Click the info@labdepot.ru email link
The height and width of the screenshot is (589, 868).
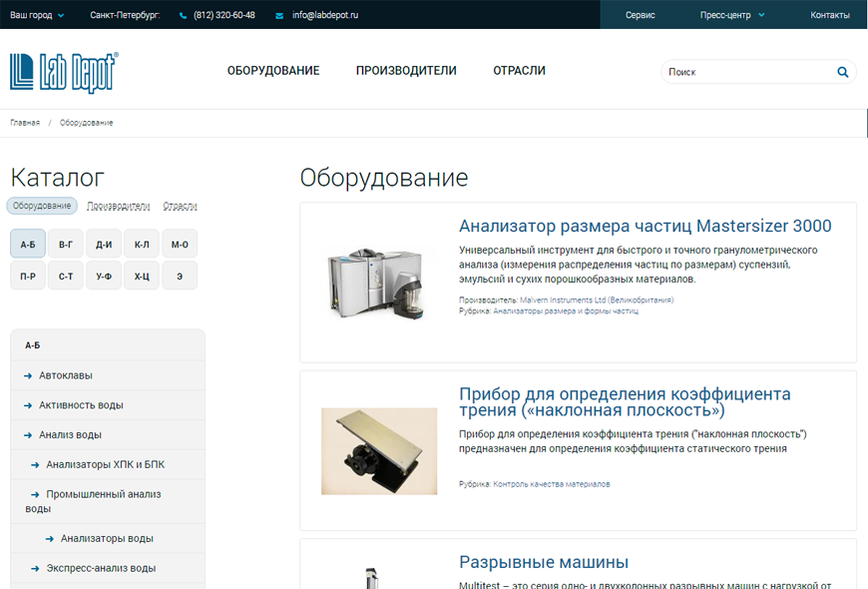(x=325, y=15)
